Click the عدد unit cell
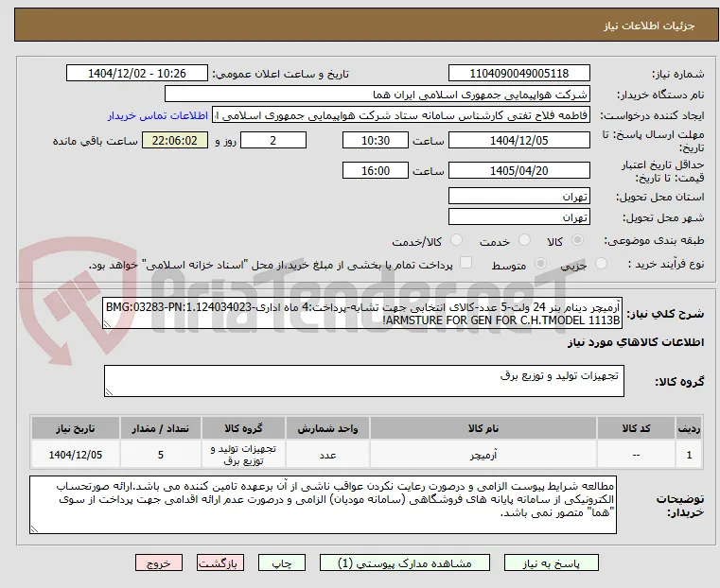 (327, 455)
